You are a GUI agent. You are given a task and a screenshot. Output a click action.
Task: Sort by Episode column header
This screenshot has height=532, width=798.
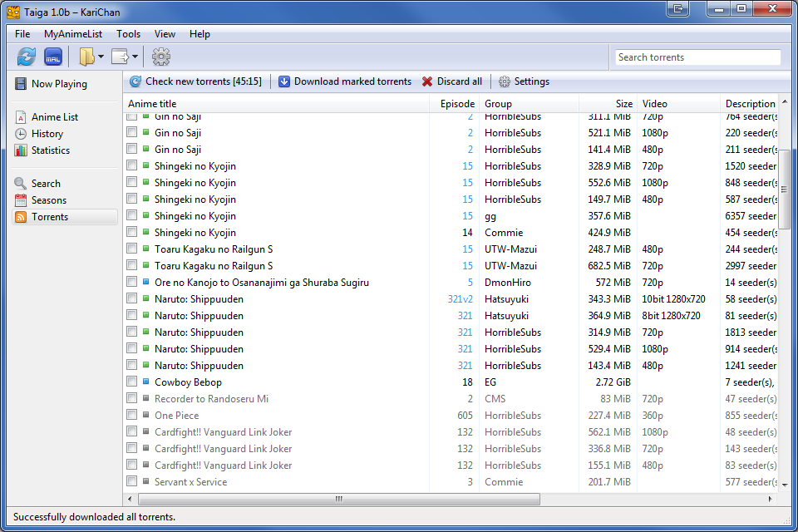tap(455, 104)
